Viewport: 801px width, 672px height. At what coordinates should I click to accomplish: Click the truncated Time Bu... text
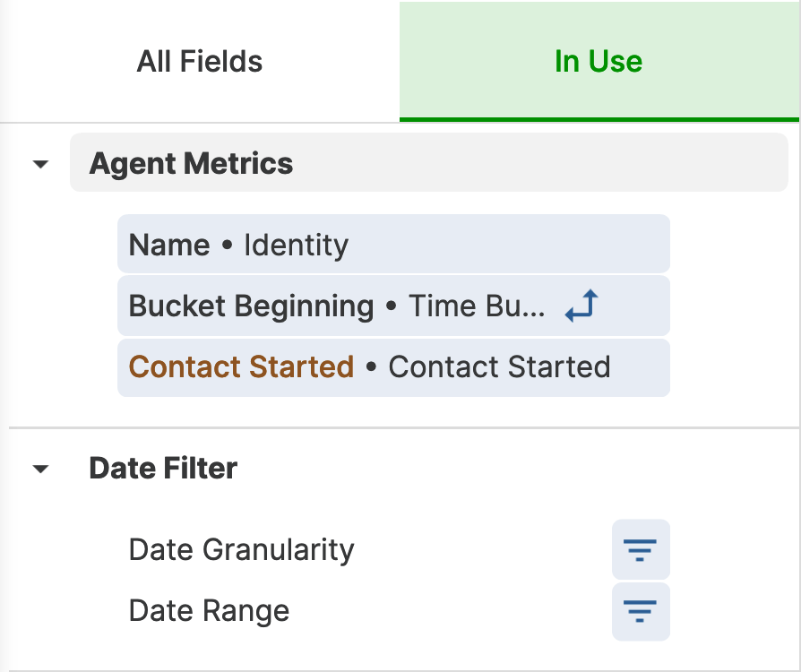tap(477, 306)
